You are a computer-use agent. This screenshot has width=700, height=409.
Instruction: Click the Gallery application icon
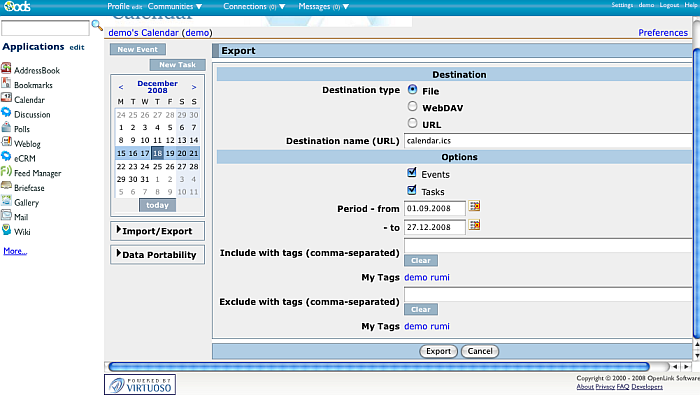tap(7, 202)
